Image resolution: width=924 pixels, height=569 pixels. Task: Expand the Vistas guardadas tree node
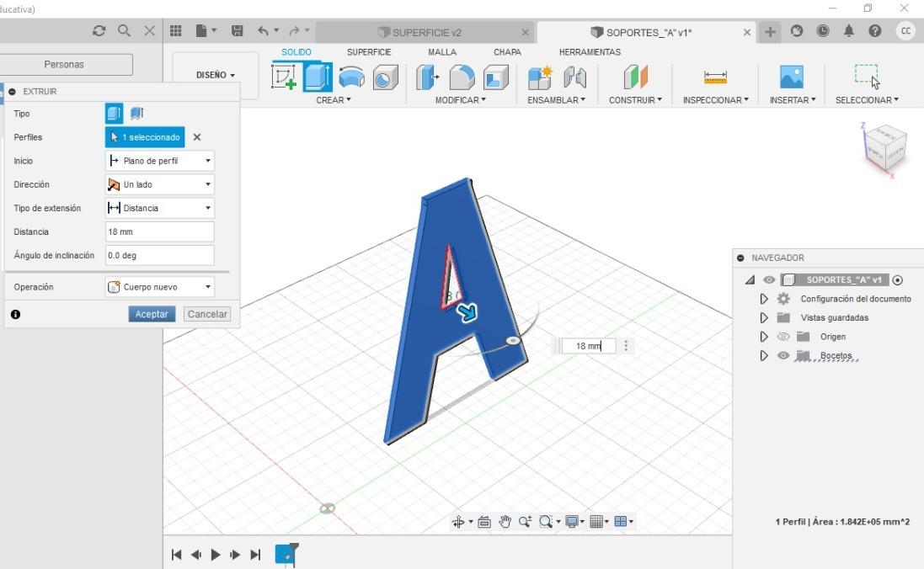(x=764, y=317)
